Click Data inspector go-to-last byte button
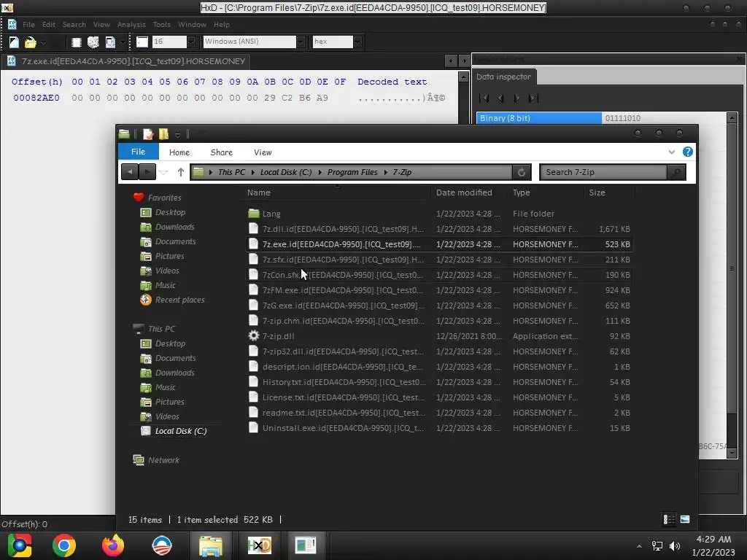Screen dimensions: 747x560 [533, 98]
